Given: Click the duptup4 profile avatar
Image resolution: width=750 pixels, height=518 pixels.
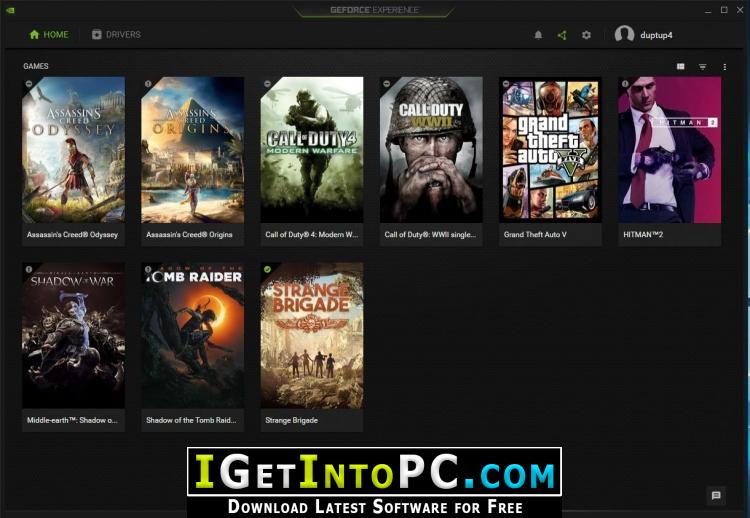Looking at the screenshot, I should click(624, 34).
